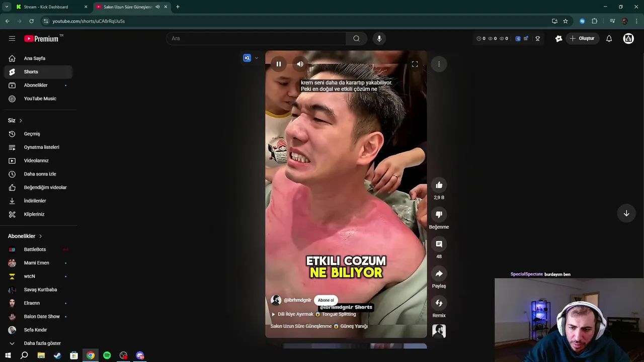
Task: Open Spotify from the taskbar
Action: pyautogui.click(x=107, y=355)
